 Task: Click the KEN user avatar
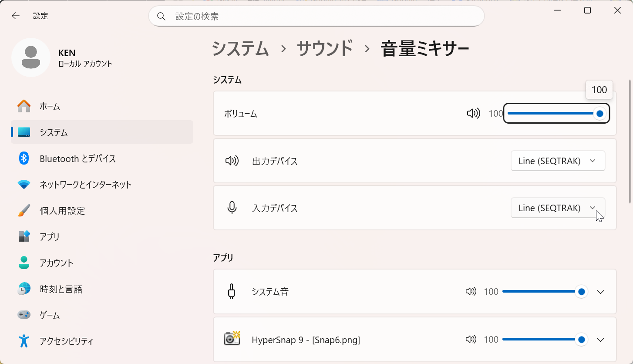(x=31, y=57)
